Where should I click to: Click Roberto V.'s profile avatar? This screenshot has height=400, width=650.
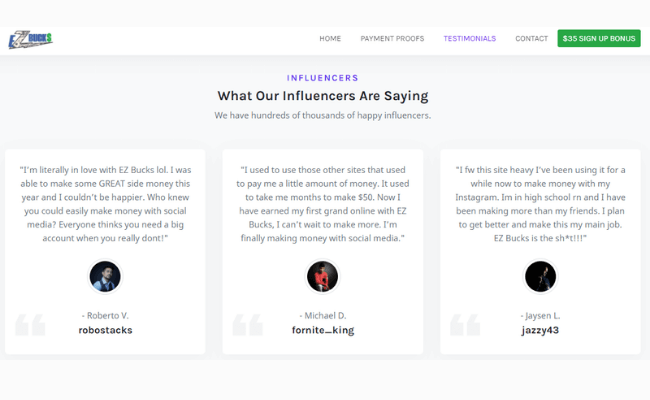105,276
